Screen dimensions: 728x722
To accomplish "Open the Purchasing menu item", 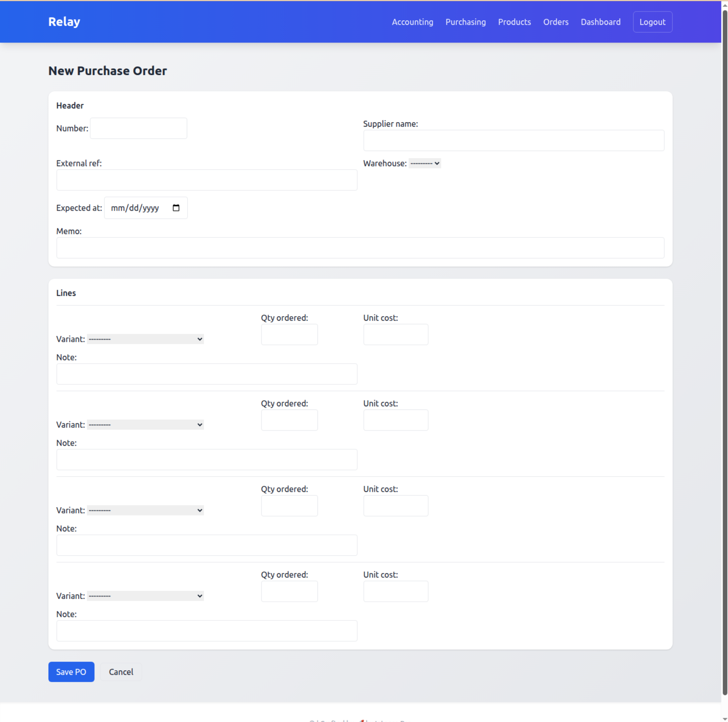I will (465, 22).
